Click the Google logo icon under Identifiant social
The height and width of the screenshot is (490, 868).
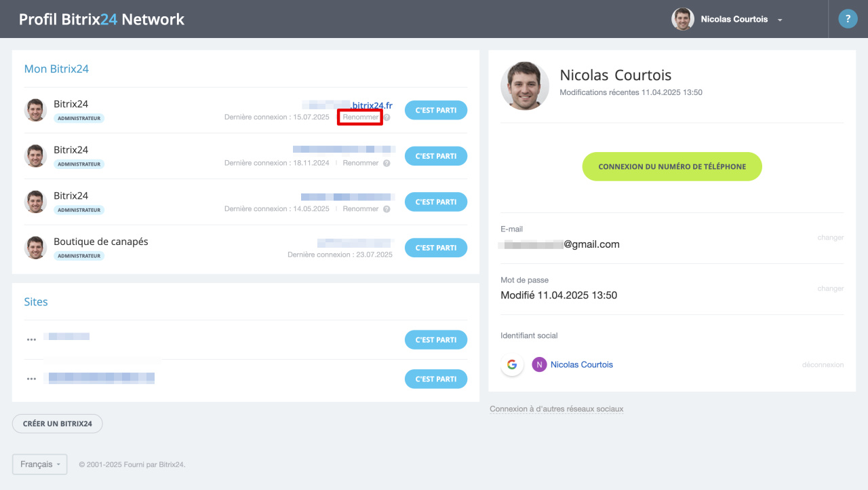click(x=512, y=364)
